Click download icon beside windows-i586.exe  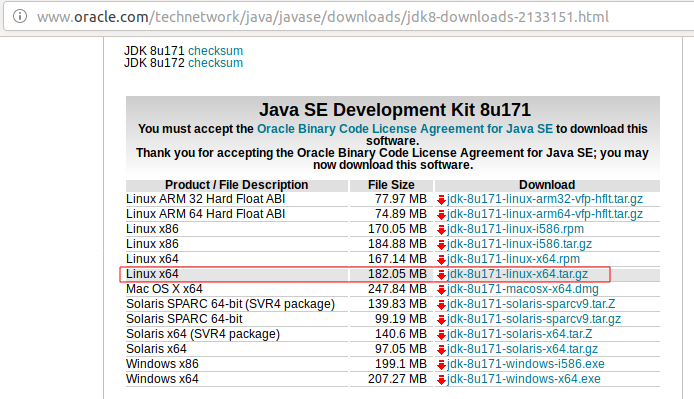click(441, 365)
